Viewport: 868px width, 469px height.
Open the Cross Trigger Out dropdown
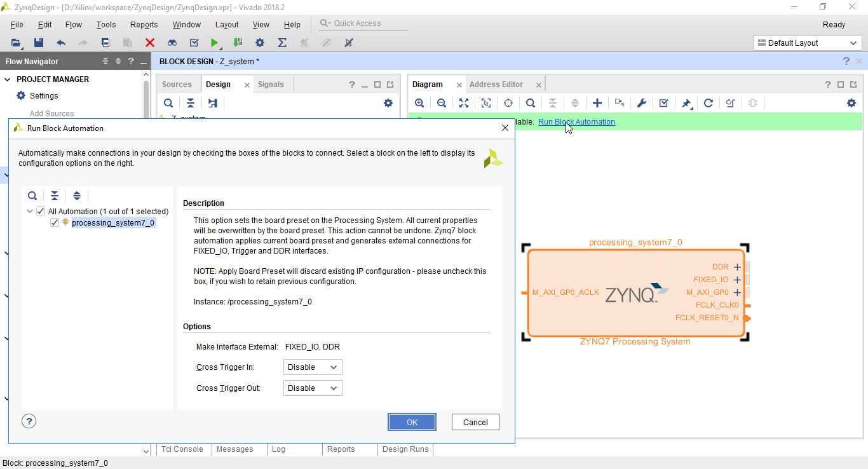click(313, 388)
